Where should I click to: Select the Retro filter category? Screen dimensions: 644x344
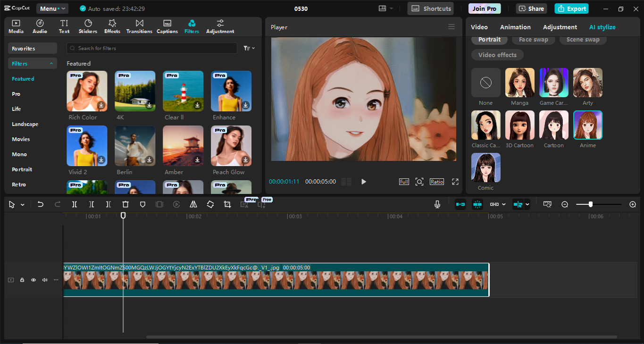(x=19, y=184)
